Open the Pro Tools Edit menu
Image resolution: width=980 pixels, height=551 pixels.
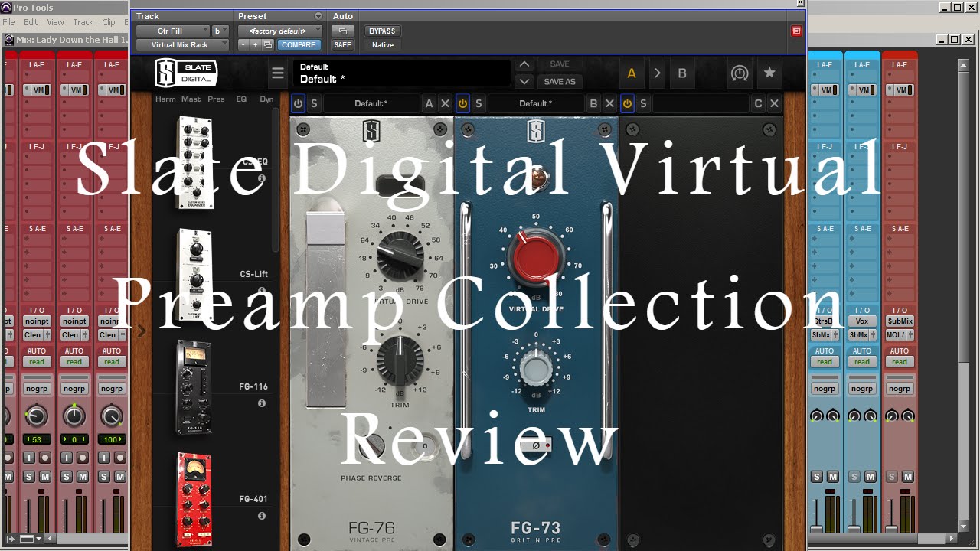[31, 22]
